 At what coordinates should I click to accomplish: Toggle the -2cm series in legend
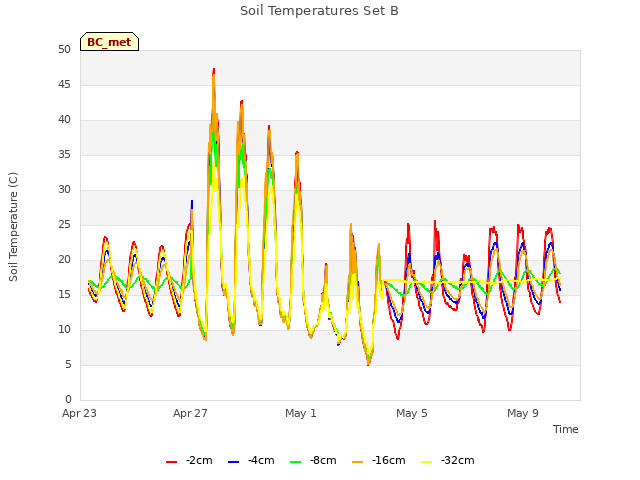[189, 460]
